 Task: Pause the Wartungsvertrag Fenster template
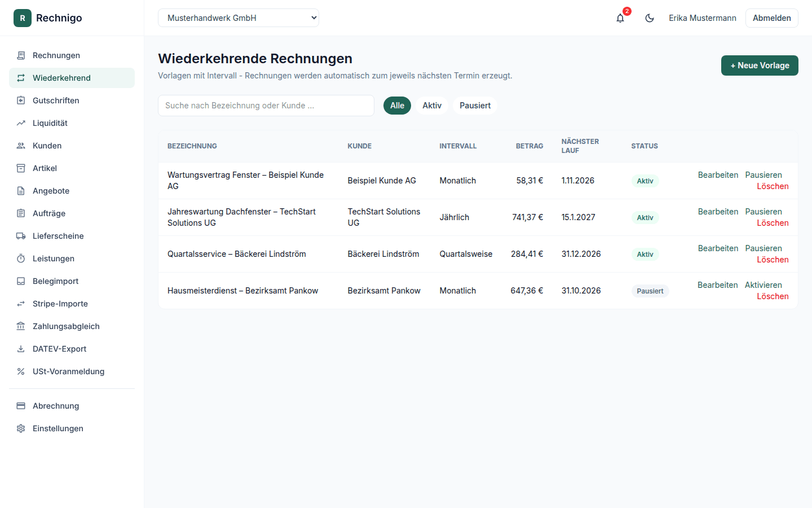click(764, 175)
